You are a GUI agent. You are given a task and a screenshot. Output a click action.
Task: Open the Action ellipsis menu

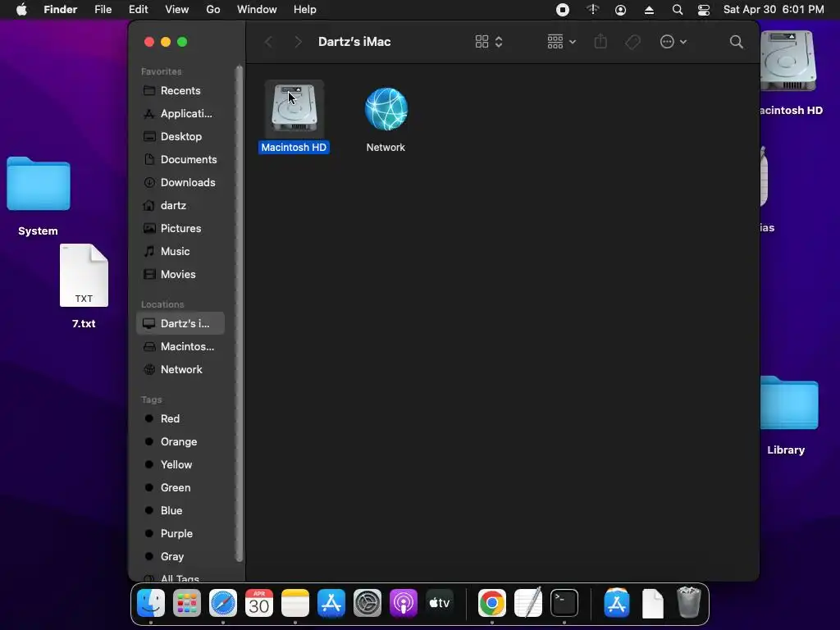coord(673,42)
